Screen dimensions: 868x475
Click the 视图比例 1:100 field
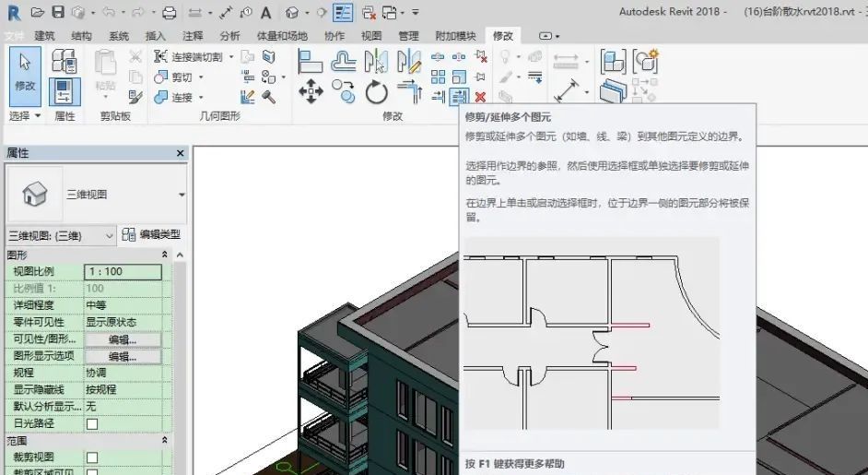tap(123, 272)
